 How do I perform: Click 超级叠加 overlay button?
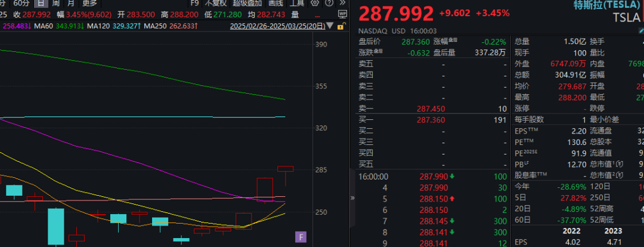pyautogui.click(x=247, y=4)
